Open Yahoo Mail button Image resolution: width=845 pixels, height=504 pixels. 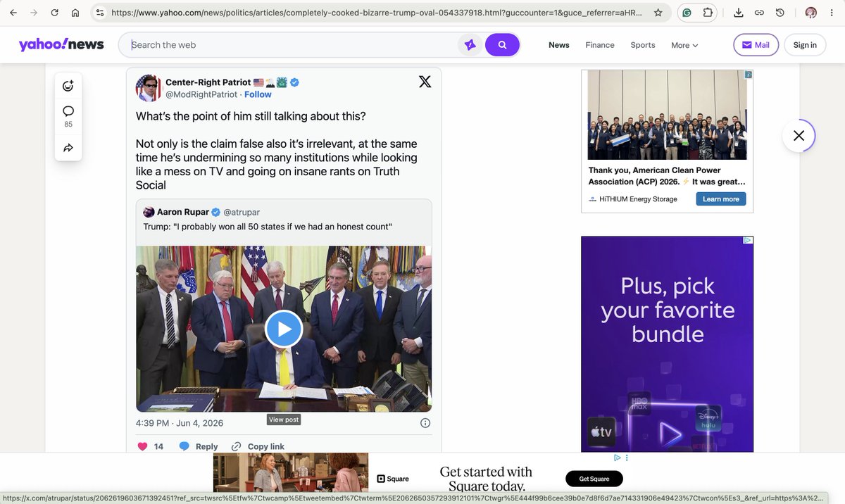pyautogui.click(x=756, y=45)
